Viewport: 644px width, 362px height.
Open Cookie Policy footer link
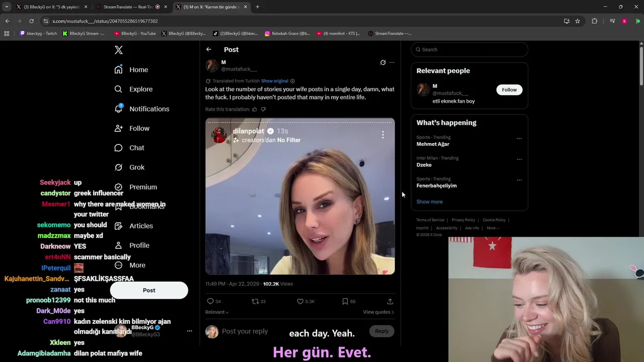point(494,220)
